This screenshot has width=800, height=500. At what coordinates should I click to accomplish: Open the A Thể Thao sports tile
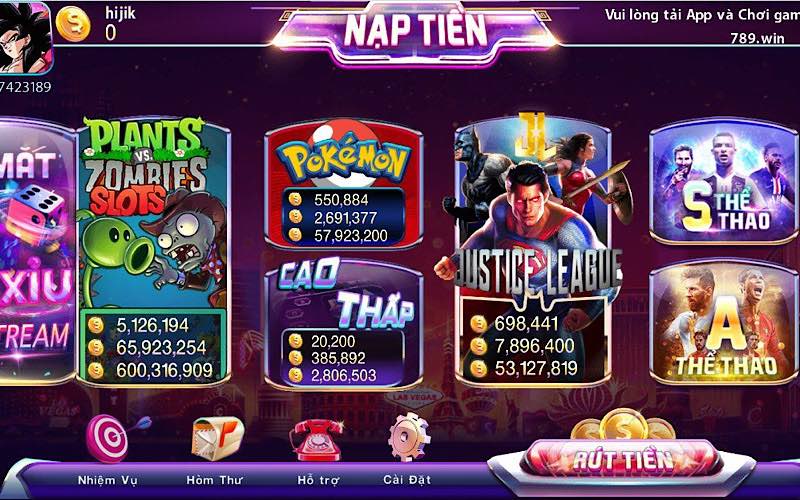pyautogui.click(x=723, y=323)
